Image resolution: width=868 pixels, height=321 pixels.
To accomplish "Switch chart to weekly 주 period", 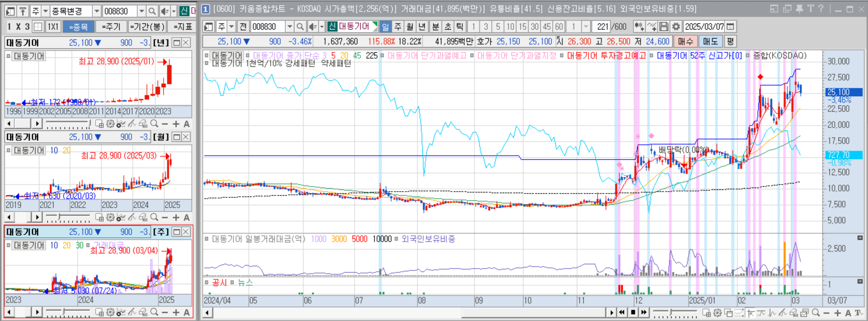I will point(397,27).
